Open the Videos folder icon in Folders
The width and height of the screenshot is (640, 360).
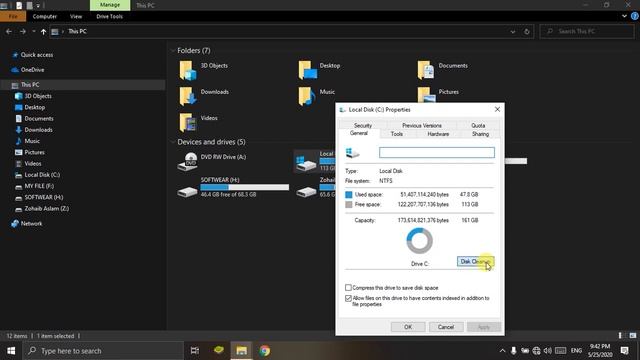pyautogui.click(x=188, y=122)
